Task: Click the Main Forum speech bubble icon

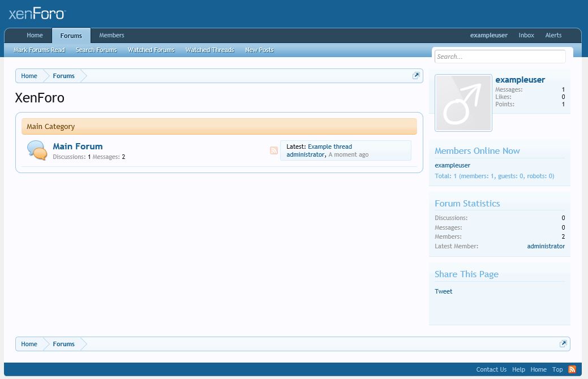Action: (x=37, y=150)
